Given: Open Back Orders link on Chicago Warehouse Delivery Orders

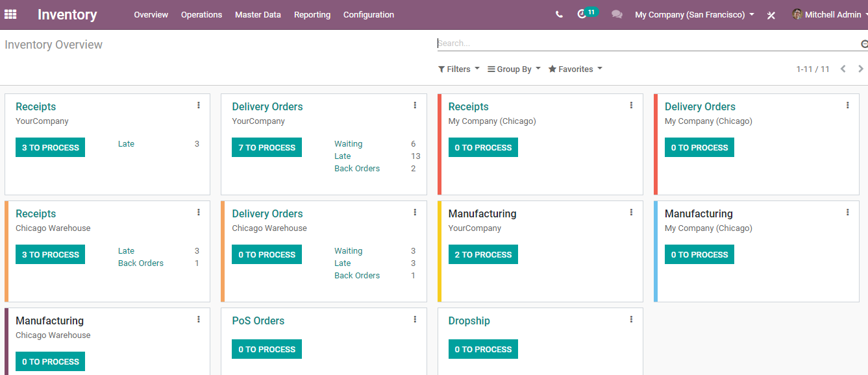Looking at the screenshot, I should pos(357,276).
